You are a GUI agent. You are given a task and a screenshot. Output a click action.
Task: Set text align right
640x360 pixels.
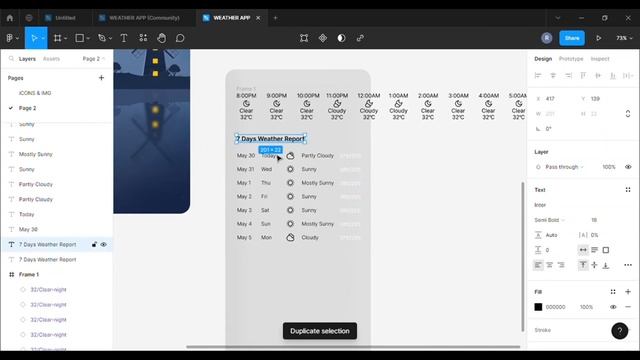click(561, 265)
